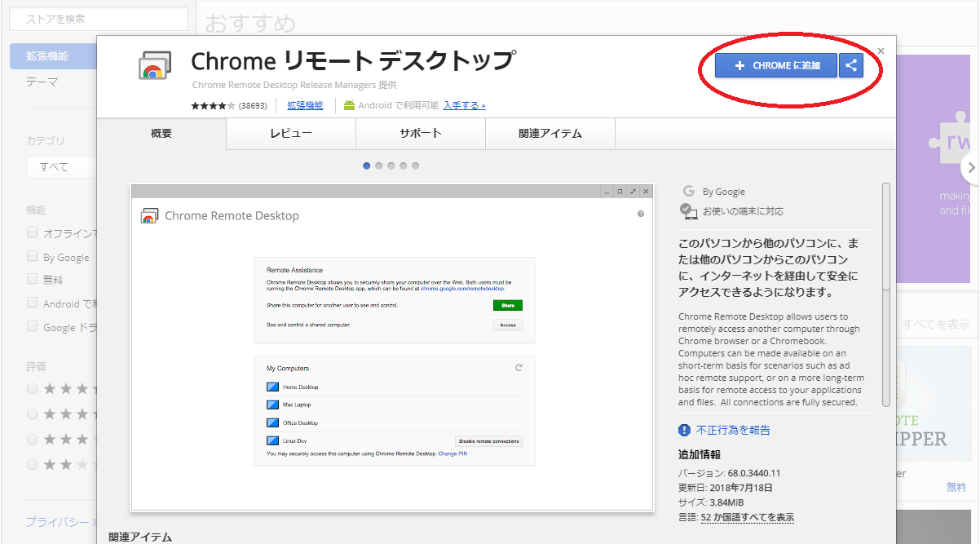Screen dimensions: 980x544
Task: Click the star rating in dialog header
Action: (x=213, y=105)
